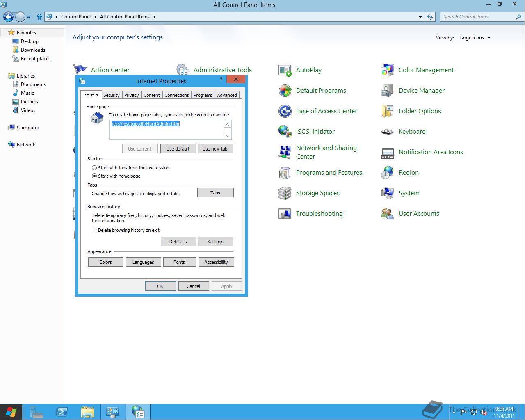This screenshot has height=420, width=525.
Task: Open browsing history Settings button
Action: click(x=215, y=242)
